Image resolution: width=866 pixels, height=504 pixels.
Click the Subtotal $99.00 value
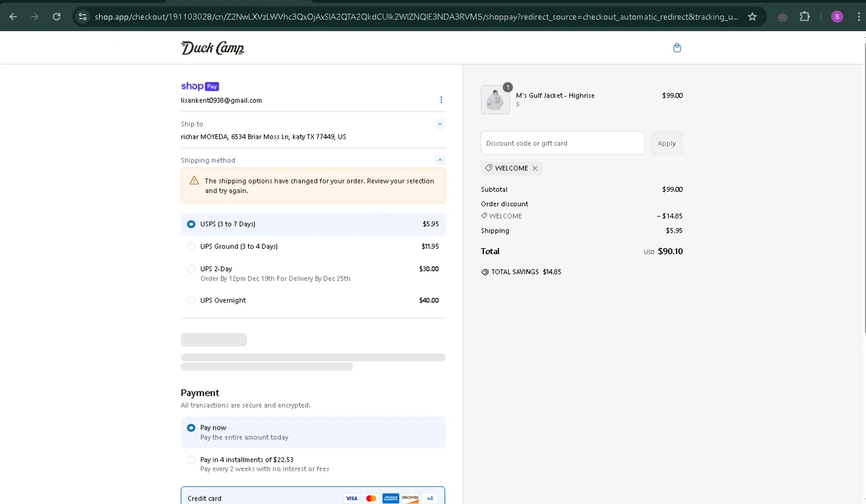pyautogui.click(x=672, y=189)
